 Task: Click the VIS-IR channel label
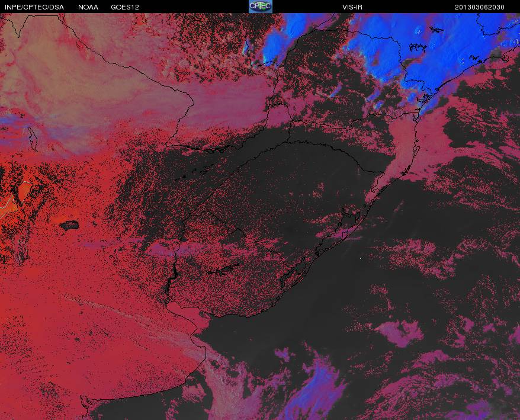click(352, 7)
